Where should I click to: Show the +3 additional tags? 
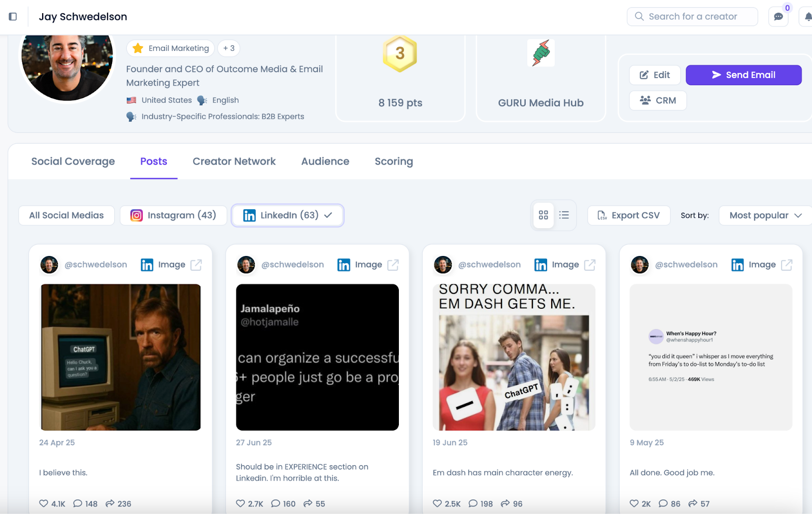tap(229, 48)
